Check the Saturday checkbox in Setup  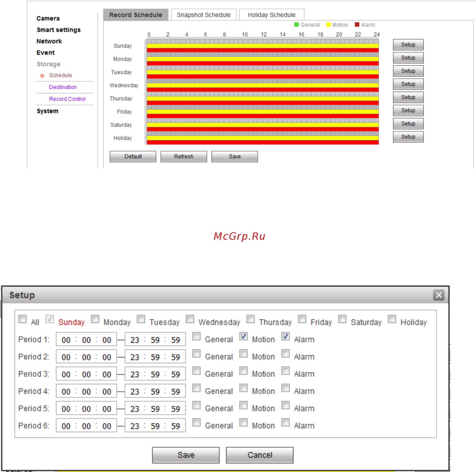pyautogui.click(x=342, y=319)
